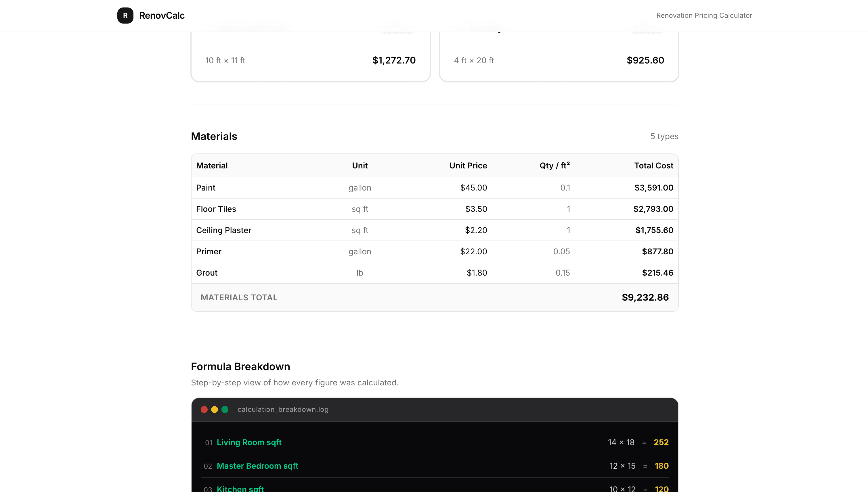The image size is (868, 492).
Task: Click the RenovCalc "R" logo icon
Action: click(125, 16)
